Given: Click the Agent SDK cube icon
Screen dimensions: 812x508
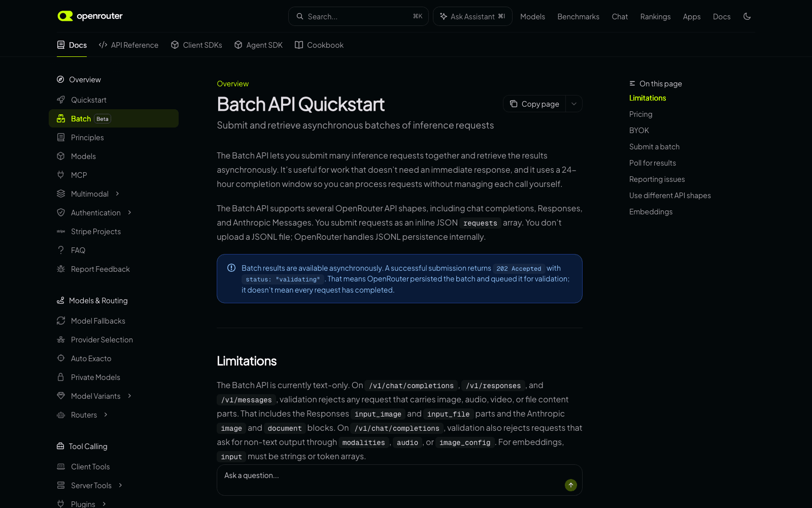Looking at the screenshot, I should click(x=239, y=45).
